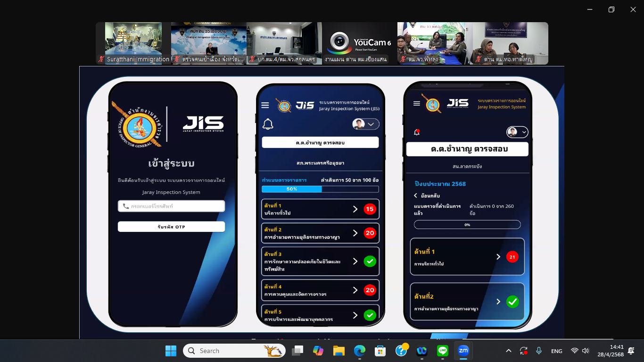This screenshot has height=362, width=644.
Task: Click green checkmark for ด้านที่ 3
Action: tap(370, 261)
